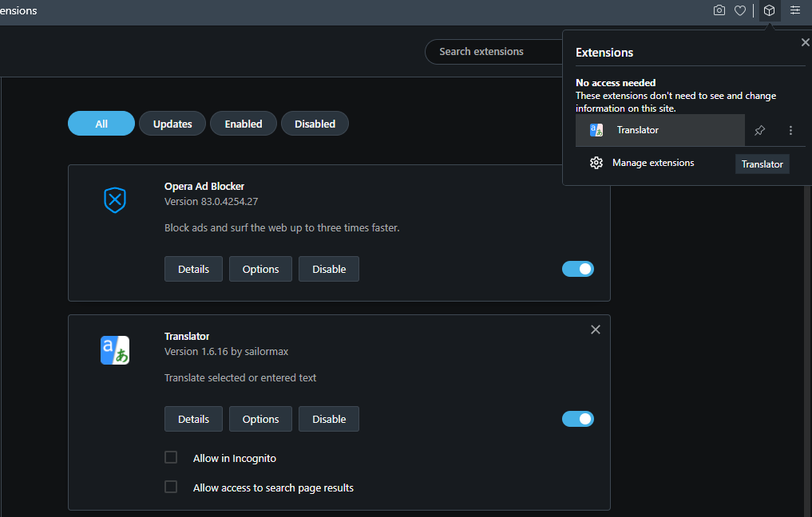Screen dimensions: 812x517
Task: Open the sidebar setup icon at top right
Action: click(794, 10)
